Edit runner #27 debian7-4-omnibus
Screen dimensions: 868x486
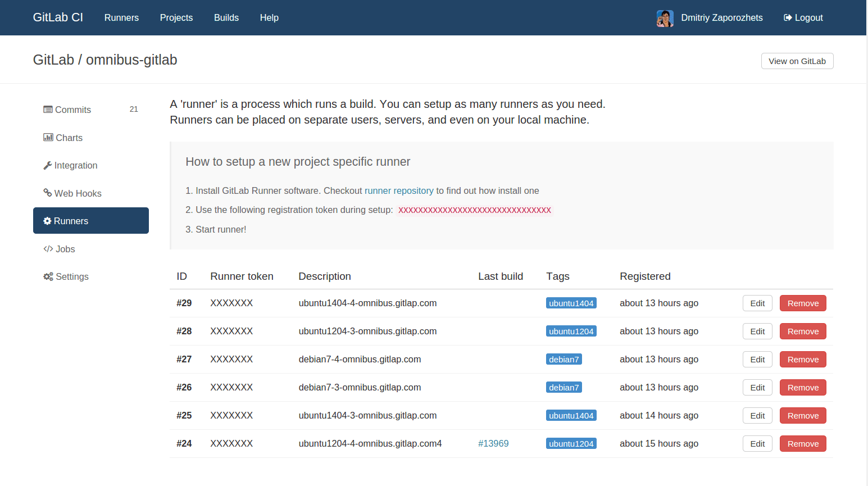(757, 360)
